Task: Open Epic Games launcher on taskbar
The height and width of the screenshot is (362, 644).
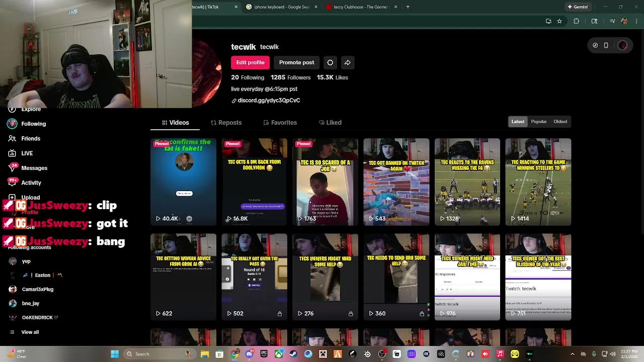Action: click(x=264, y=354)
